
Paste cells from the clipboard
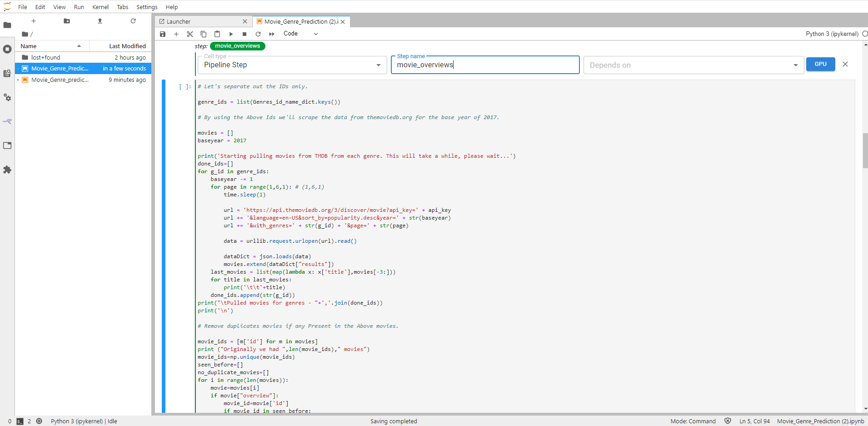pyautogui.click(x=217, y=34)
